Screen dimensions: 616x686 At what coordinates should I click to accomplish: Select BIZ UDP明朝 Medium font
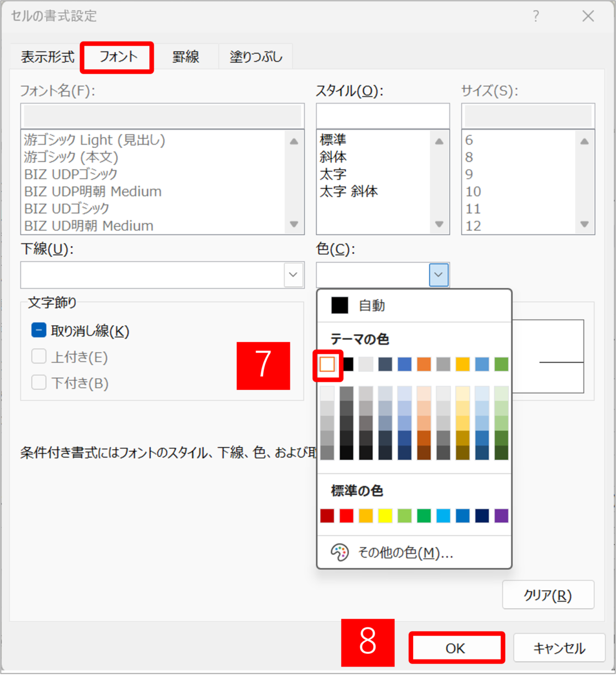(93, 191)
